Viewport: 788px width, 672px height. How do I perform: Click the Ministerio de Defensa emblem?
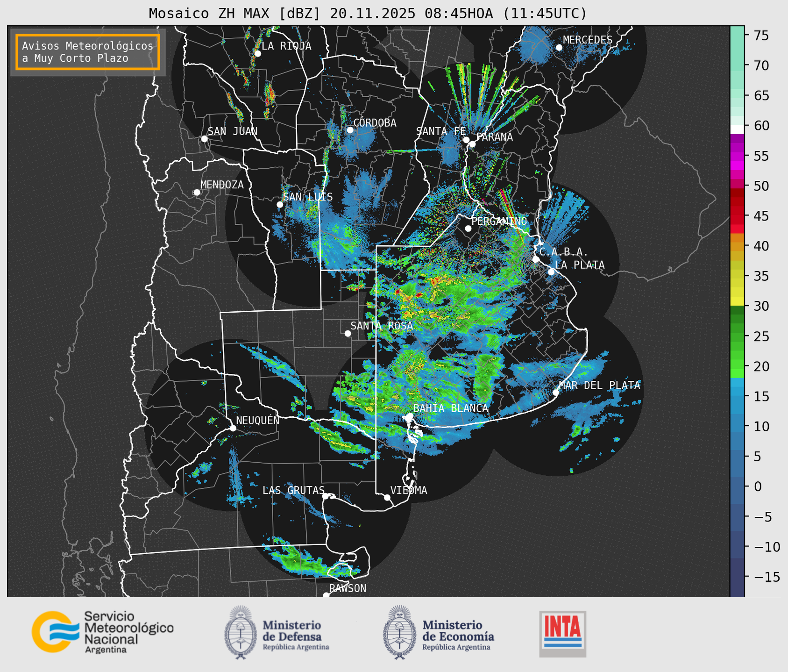(241, 632)
